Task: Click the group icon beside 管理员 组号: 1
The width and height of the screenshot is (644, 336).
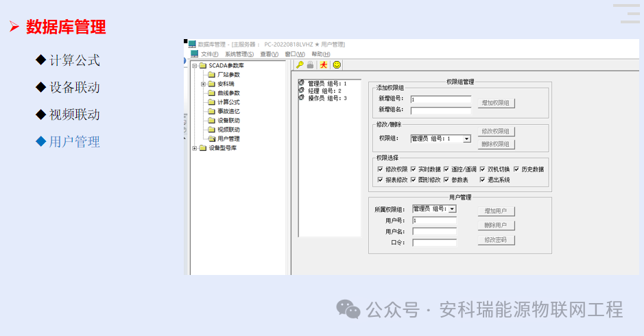Action: 302,83
